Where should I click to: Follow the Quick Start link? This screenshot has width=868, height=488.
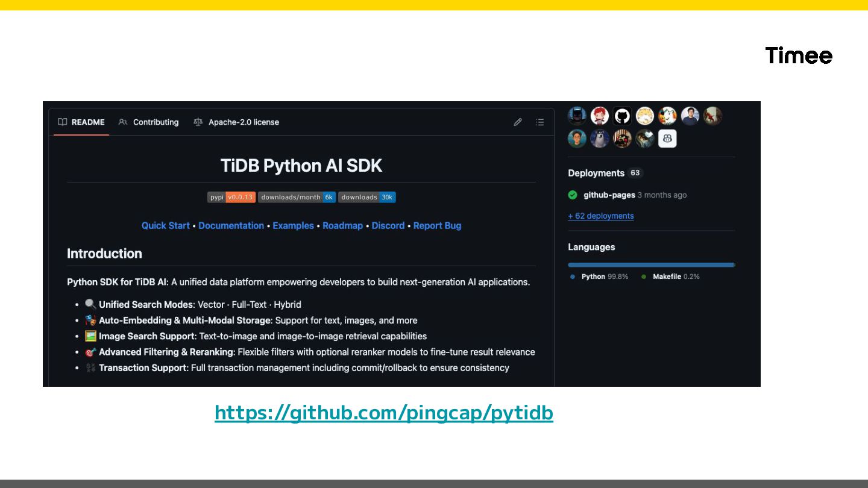166,225
